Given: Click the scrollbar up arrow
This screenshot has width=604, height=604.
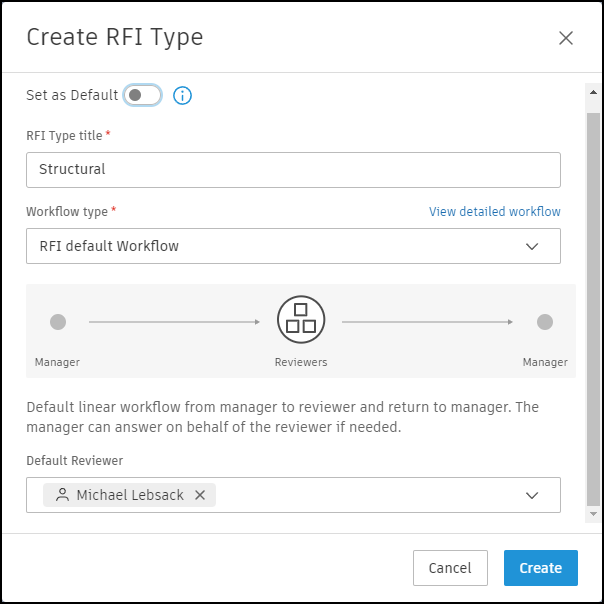Looking at the screenshot, I should click(593, 91).
